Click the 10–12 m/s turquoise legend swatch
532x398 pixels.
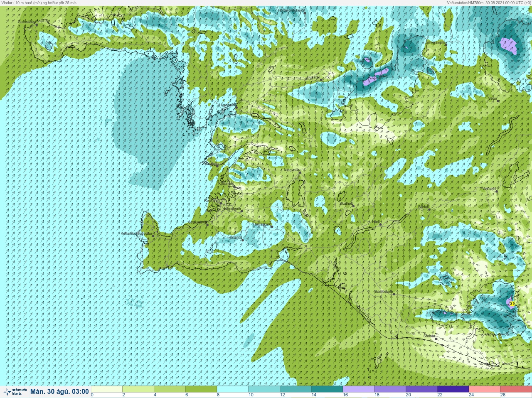[264, 389]
